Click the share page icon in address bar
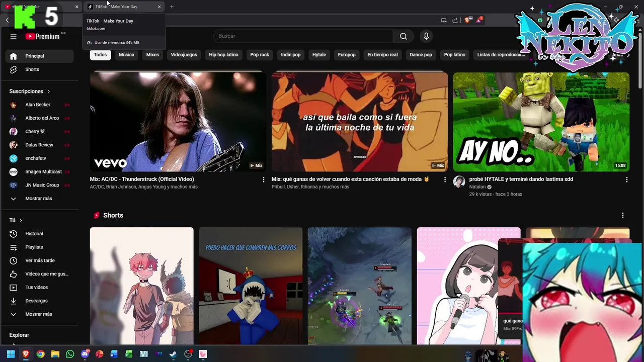 (455, 20)
